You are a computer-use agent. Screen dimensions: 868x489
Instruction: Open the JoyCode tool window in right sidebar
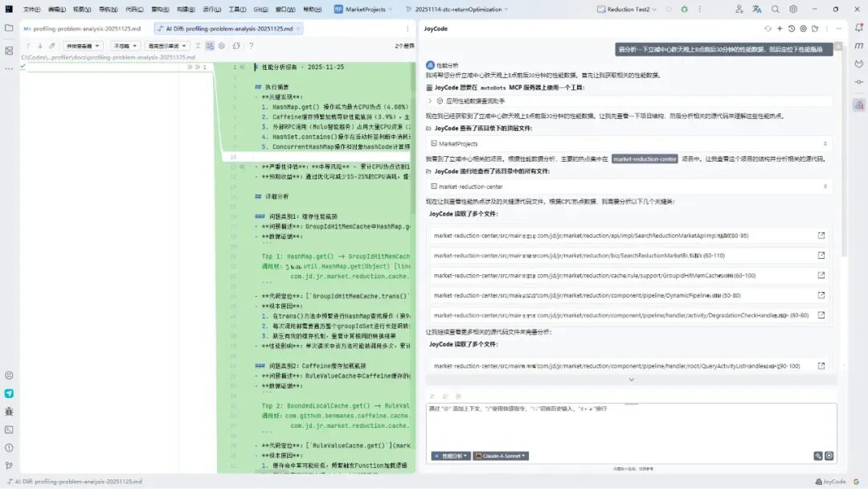[858, 105]
